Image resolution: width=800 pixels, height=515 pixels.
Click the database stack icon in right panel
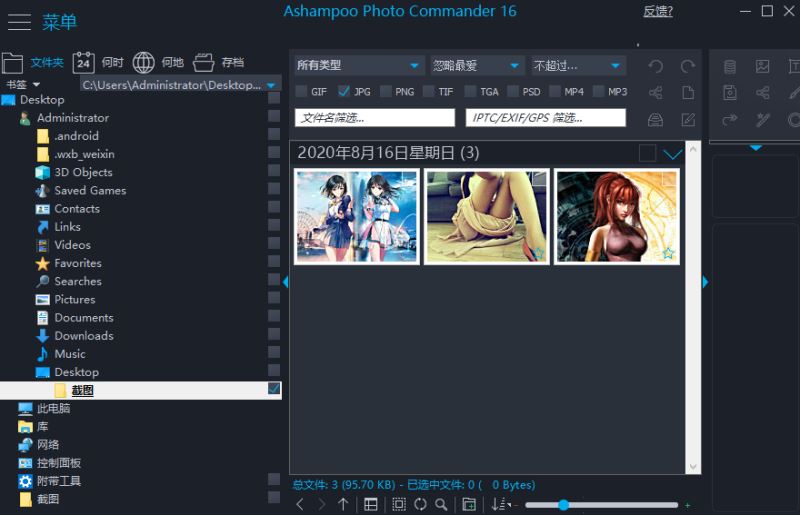click(x=730, y=66)
